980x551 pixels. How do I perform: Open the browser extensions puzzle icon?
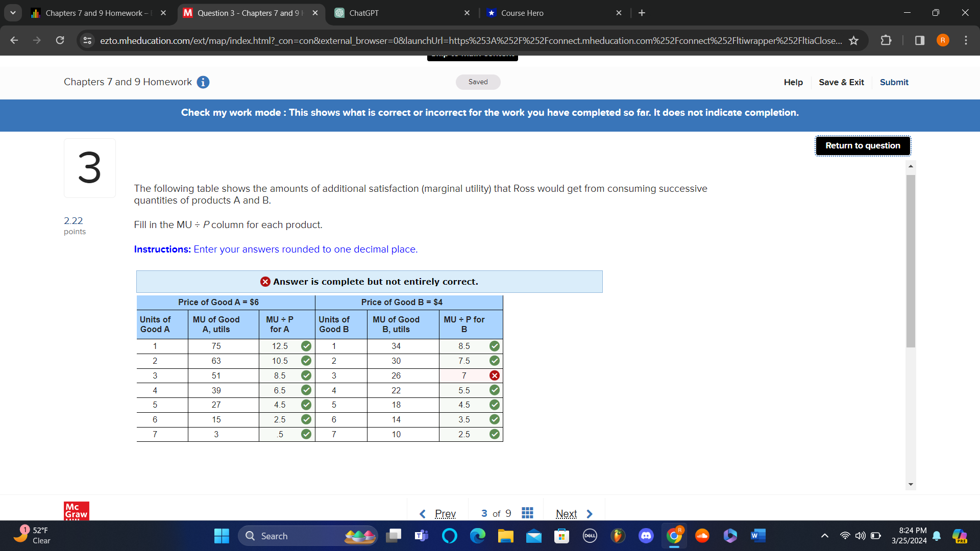886,40
